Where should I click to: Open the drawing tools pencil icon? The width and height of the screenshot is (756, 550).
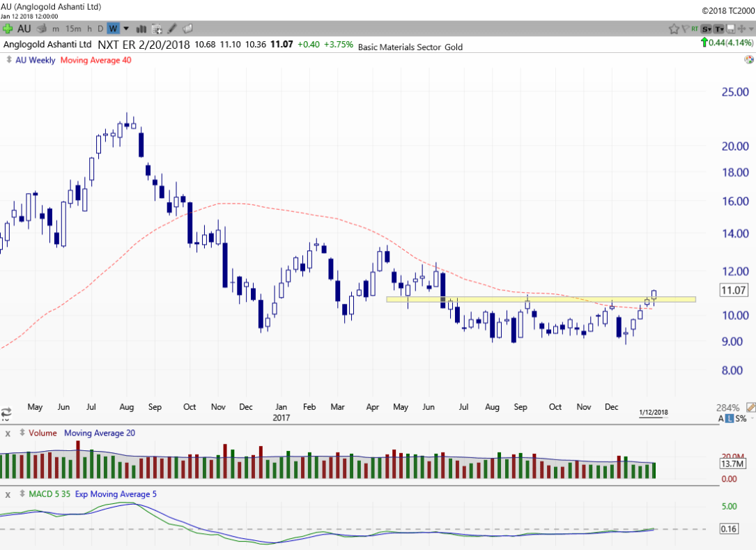click(173, 29)
